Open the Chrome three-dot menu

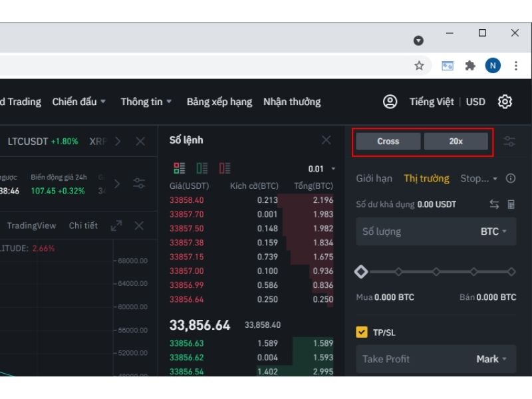coord(516,65)
